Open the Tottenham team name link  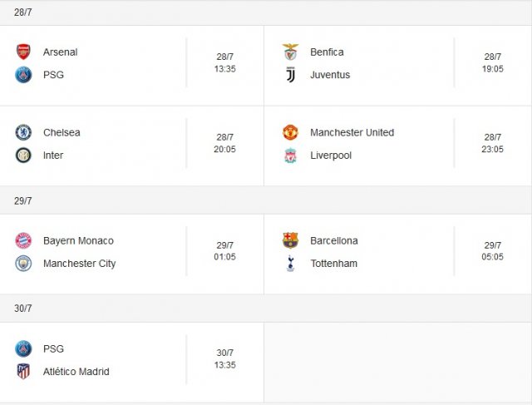coord(334,264)
